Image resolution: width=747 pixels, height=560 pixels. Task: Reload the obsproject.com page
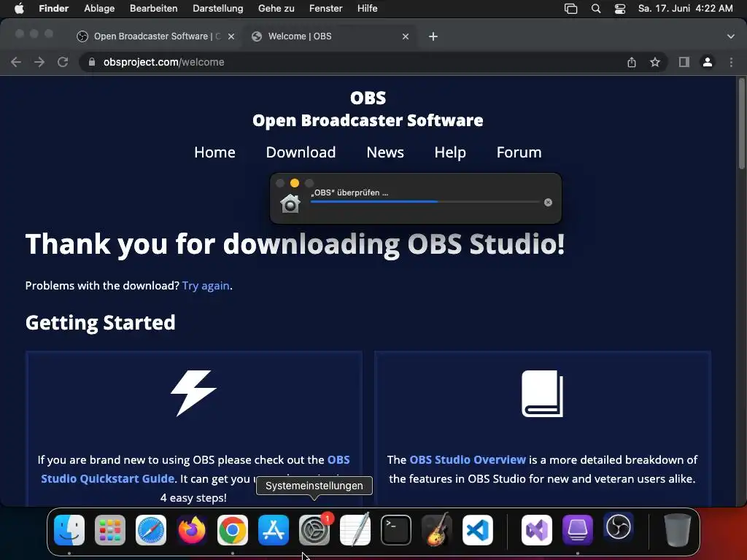coord(63,62)
